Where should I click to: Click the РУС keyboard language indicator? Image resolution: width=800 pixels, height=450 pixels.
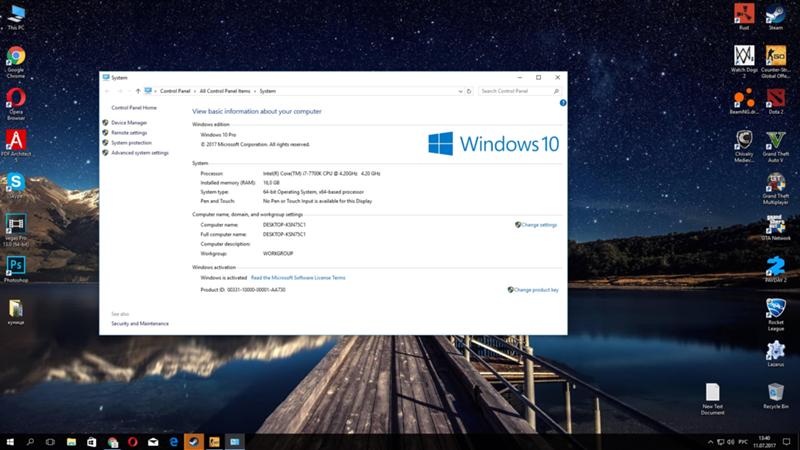tap(743, 442)
